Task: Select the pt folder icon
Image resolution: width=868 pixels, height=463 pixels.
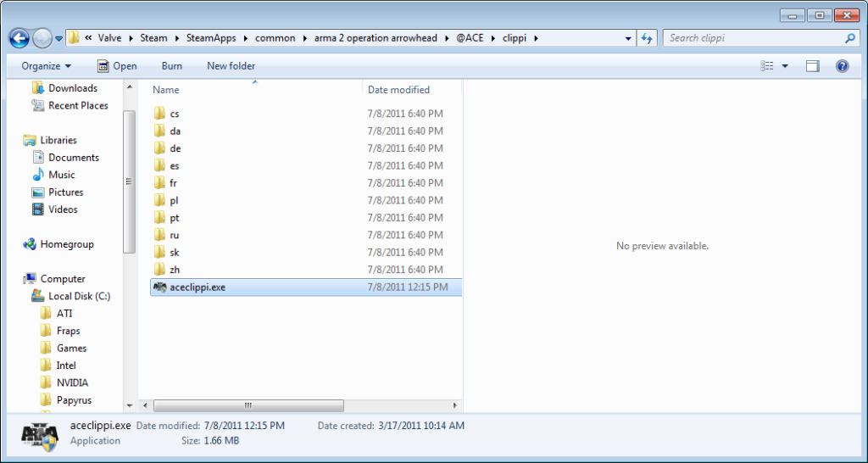Action: (159, 218)
